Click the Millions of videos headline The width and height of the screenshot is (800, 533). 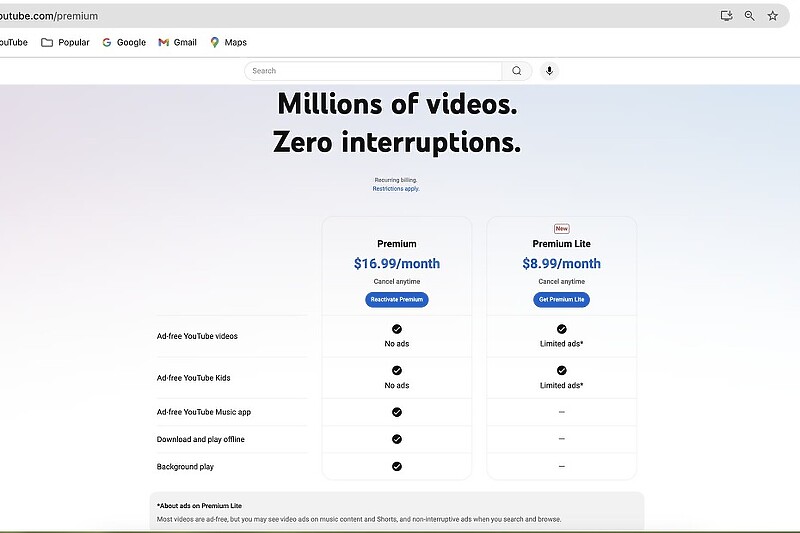pos(397,104)
